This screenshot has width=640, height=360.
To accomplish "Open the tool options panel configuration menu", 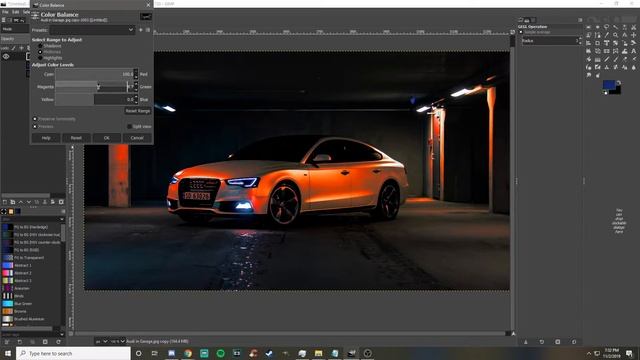I will [580, 20].
